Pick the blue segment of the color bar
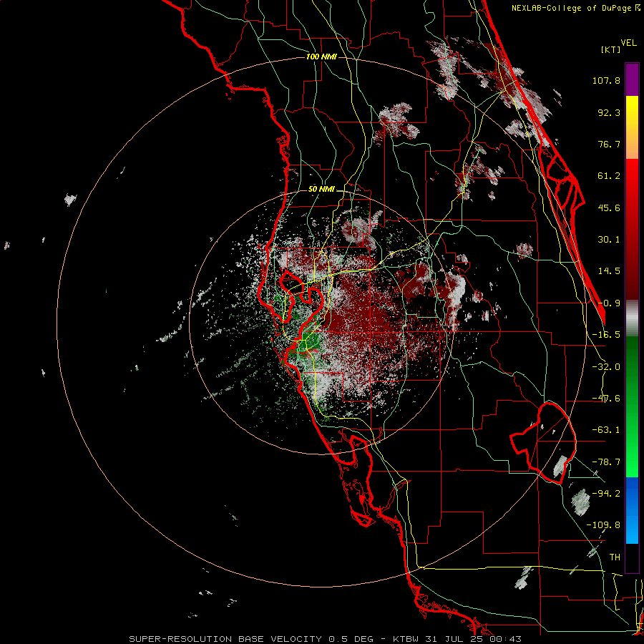Viewport: 644px width, 644px height. click(x=632, y=510)
